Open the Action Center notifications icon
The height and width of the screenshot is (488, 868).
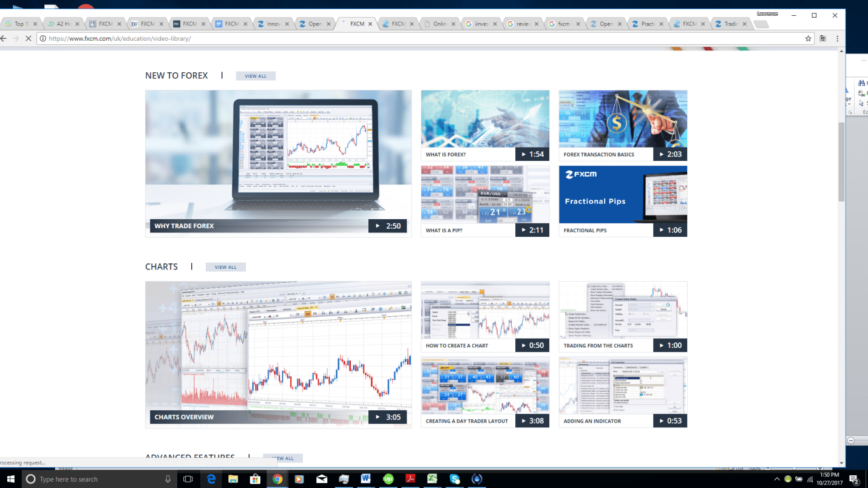point(854,479)
